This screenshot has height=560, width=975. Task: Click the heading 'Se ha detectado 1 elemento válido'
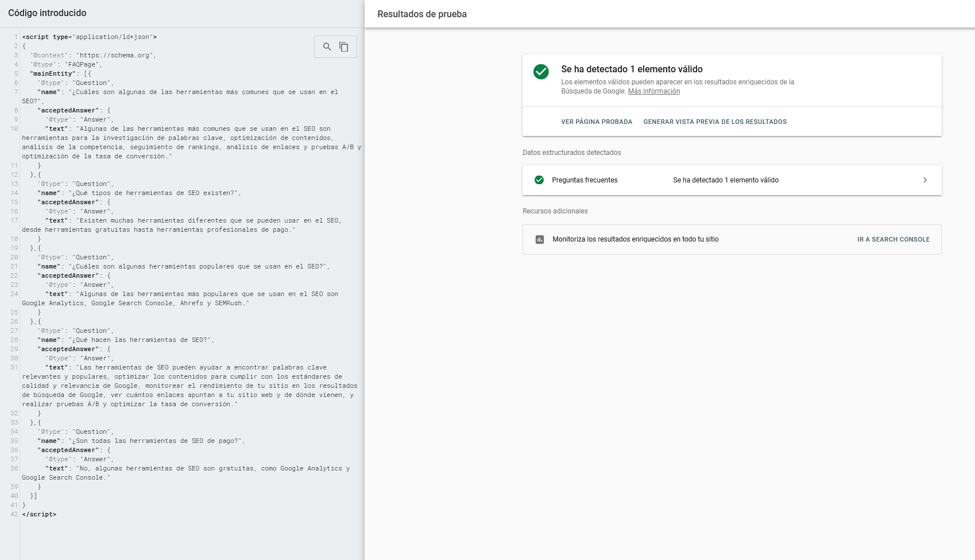[x=632, y=69]
